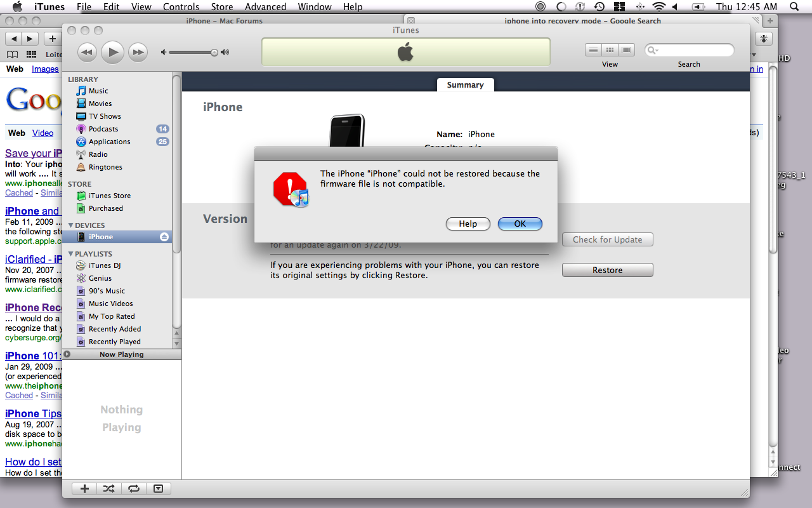Open the Advanced menu

(265, 6)
